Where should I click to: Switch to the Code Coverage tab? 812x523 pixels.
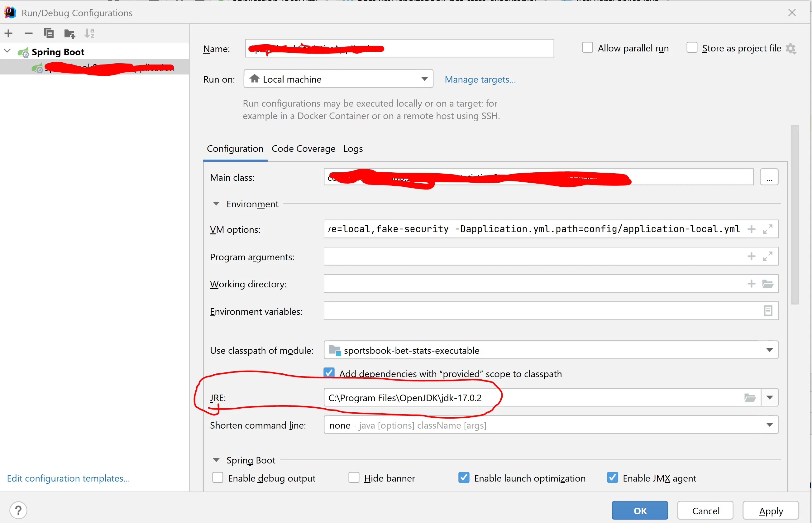click(303, 149)
